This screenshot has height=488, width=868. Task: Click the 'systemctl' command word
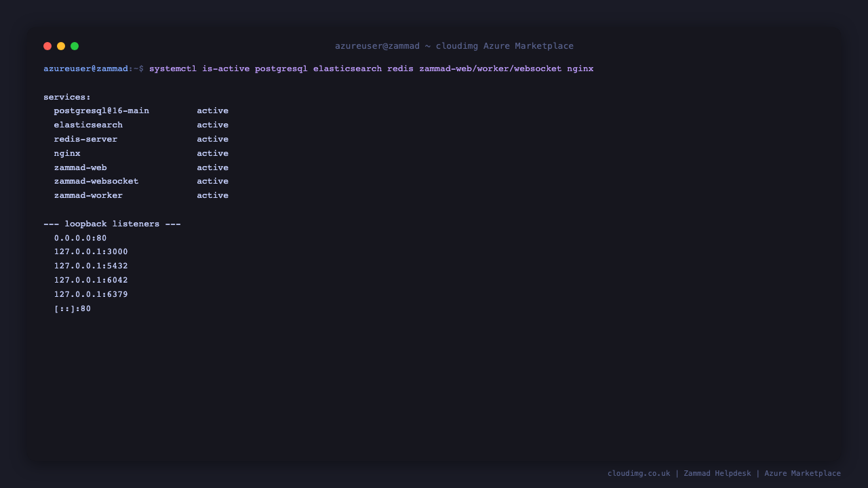173,69
